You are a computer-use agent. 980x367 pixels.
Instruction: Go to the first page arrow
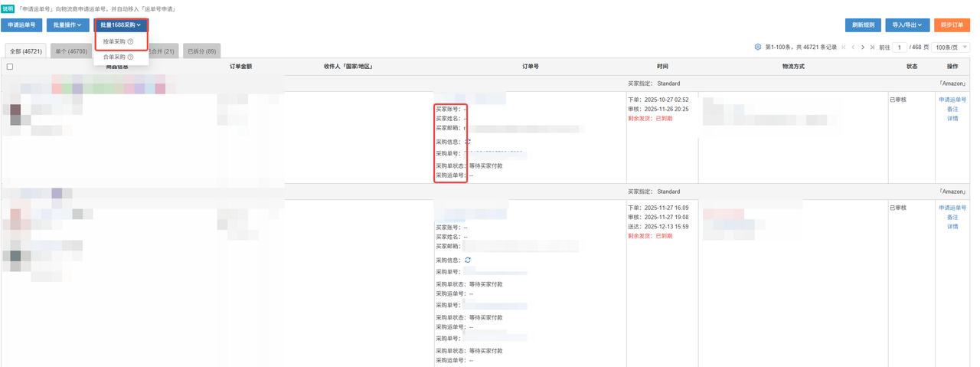click(x=844, y=48)
